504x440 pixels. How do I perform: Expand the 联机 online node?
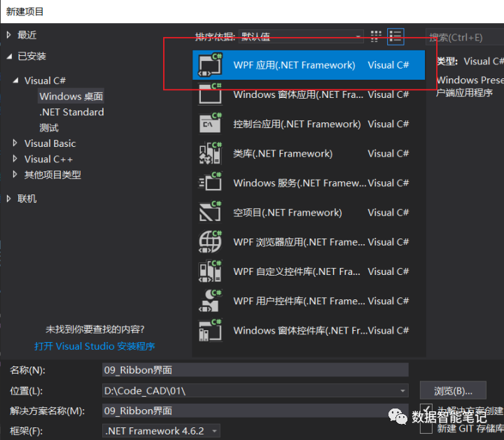point(8,199)
